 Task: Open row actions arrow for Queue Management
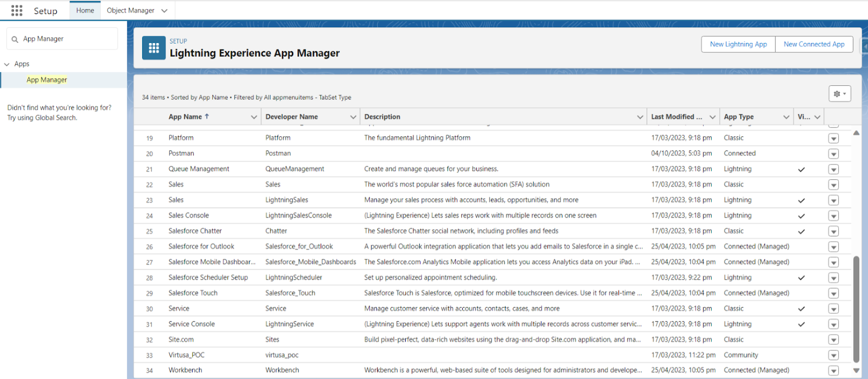[x=834, y=169]
